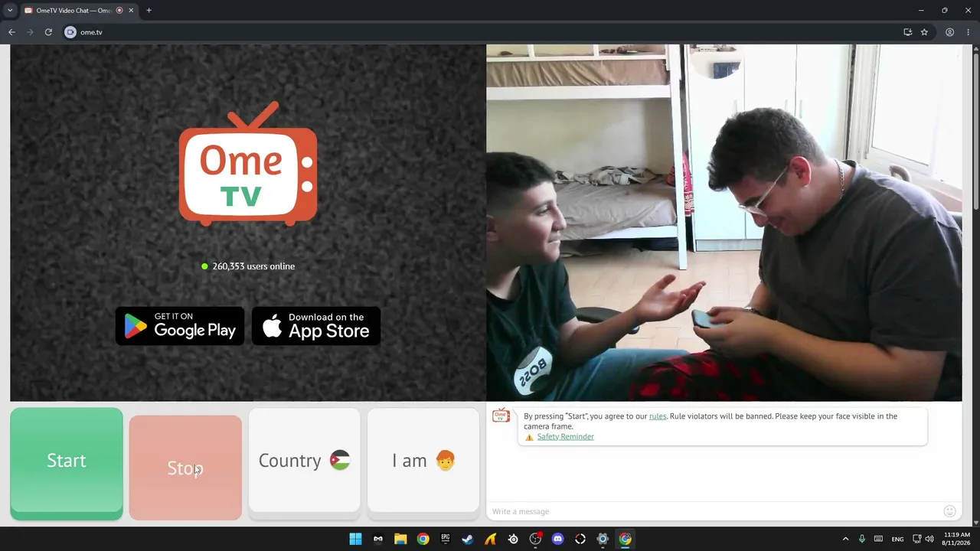Open the Safety Reminder link

565,437
